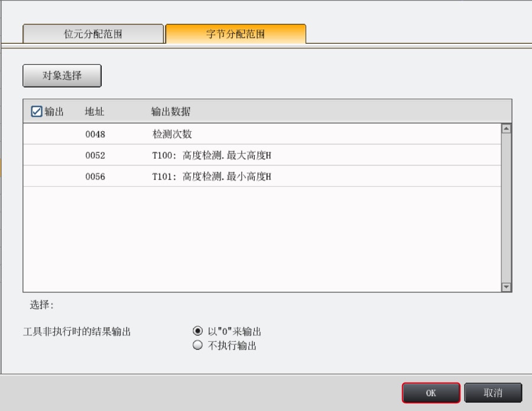Select the 检测次数 output data entry
Image resolution: width=532 pixels, height=411 pixels.
(x=172, y=134)
